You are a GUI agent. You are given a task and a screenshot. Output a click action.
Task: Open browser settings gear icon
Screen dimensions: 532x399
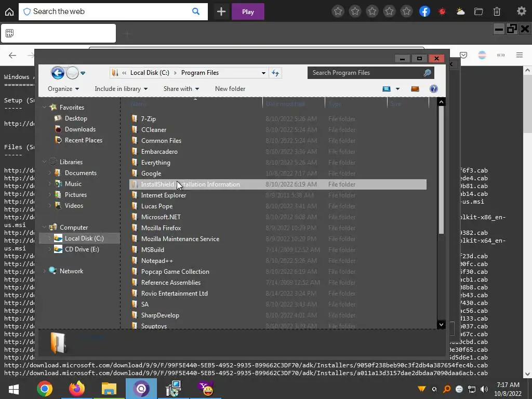522,11
